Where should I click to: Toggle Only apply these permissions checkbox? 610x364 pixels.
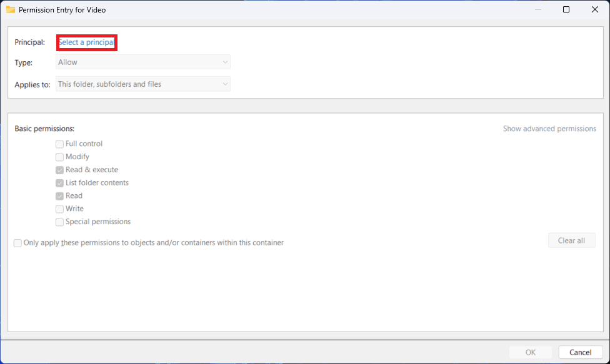[17, 243]
